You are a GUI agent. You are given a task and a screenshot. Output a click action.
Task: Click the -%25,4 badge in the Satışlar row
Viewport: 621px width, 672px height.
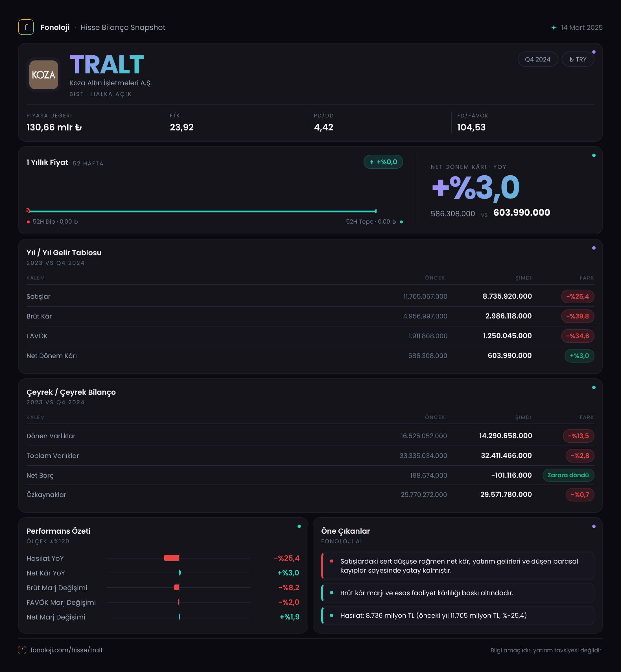click(577, 296)
